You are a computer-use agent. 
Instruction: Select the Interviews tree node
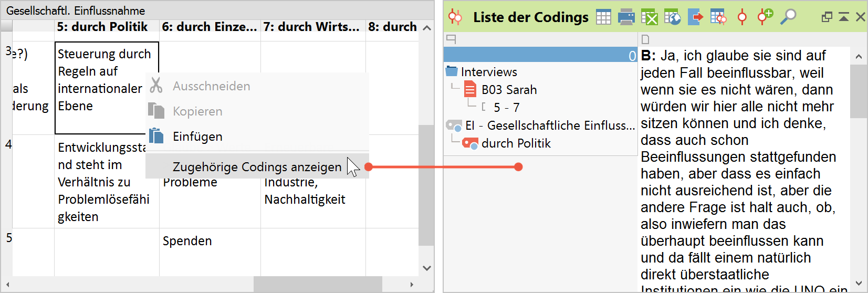coord(489,72)
